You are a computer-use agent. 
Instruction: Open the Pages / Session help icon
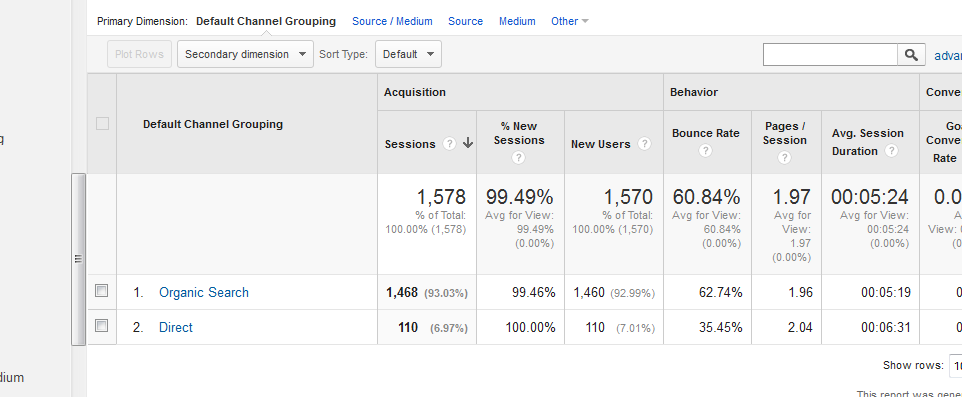point(784,158)
